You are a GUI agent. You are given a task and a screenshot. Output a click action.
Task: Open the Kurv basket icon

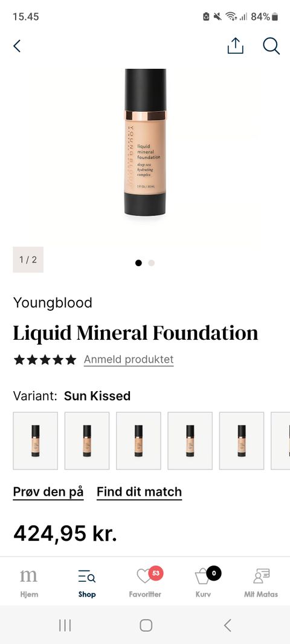(x=204, y=582)
